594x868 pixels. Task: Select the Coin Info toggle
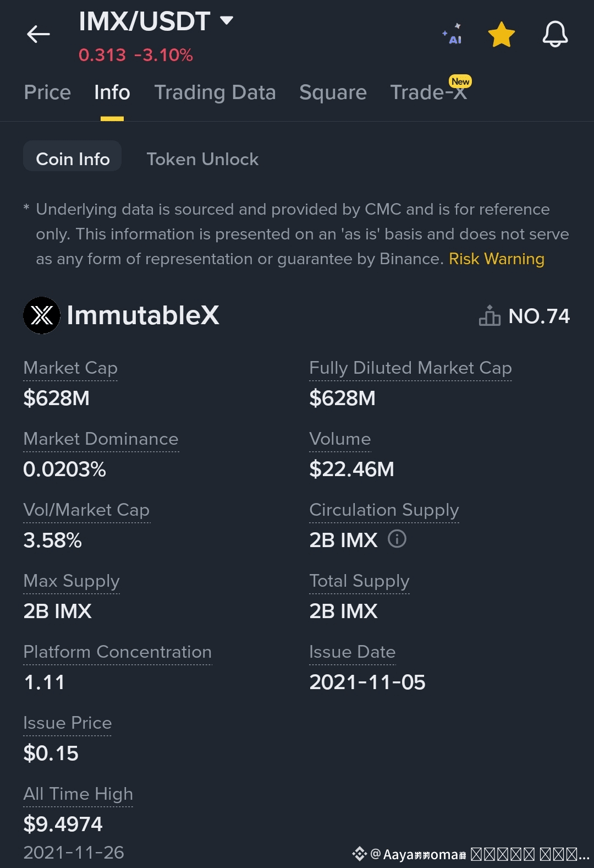click(73, 159)
